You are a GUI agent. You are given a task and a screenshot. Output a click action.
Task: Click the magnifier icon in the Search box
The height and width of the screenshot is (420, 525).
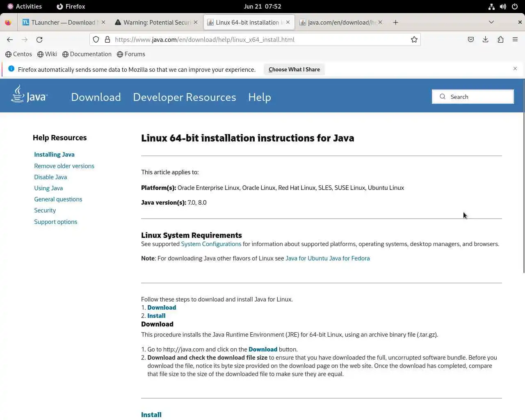443,97
